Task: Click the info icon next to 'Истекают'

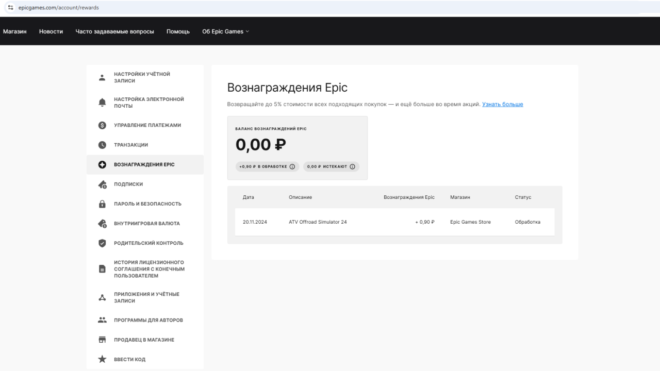Action: [x=352, y=167]
